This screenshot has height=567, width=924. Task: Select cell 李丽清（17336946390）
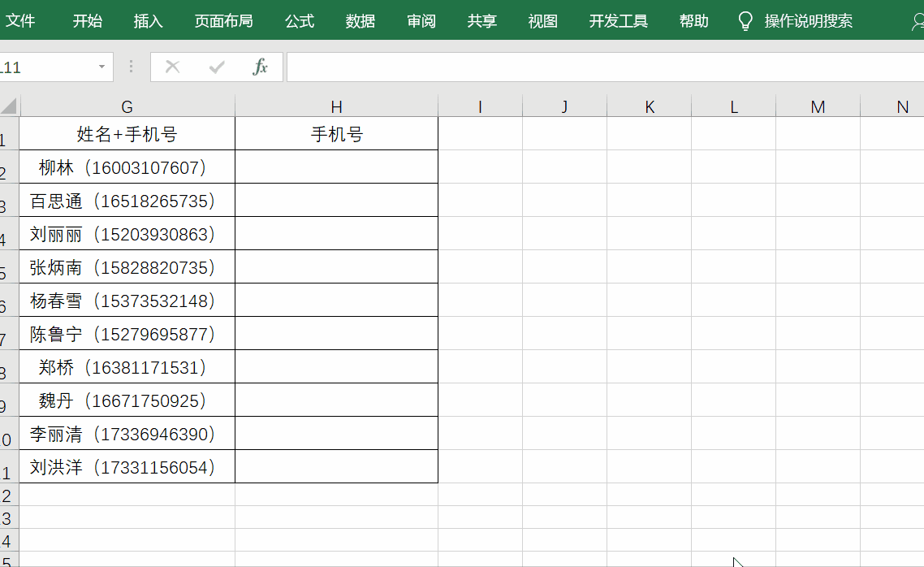click(x=127, y=433)
